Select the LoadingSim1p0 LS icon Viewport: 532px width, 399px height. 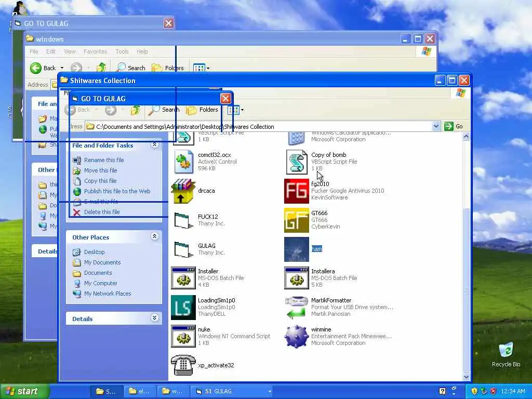click(183, 308)
